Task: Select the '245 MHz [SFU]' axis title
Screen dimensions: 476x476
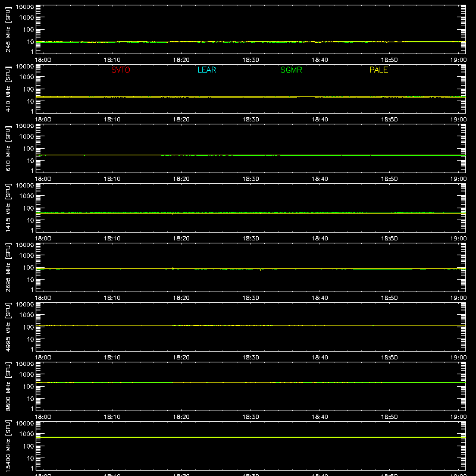Action: [8, 29]
